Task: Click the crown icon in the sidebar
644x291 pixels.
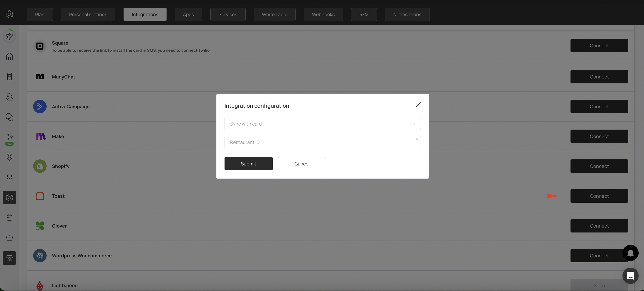Action: (x=9, y=238)
